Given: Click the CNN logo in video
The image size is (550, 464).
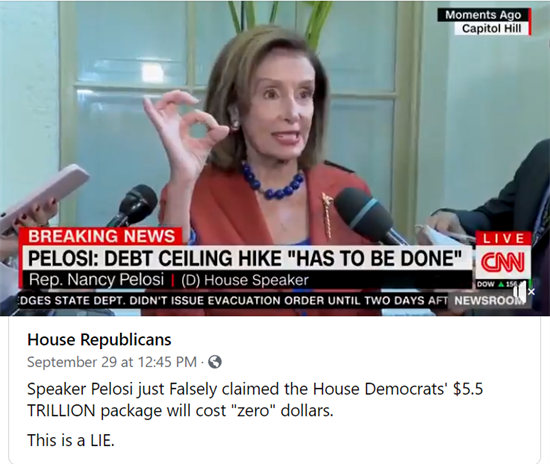Looking at the screenshot, I should (503, 263).
